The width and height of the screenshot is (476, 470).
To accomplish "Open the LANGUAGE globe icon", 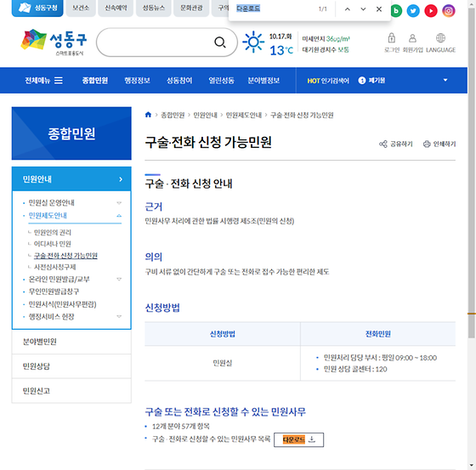I will click(x=440, y=38).
